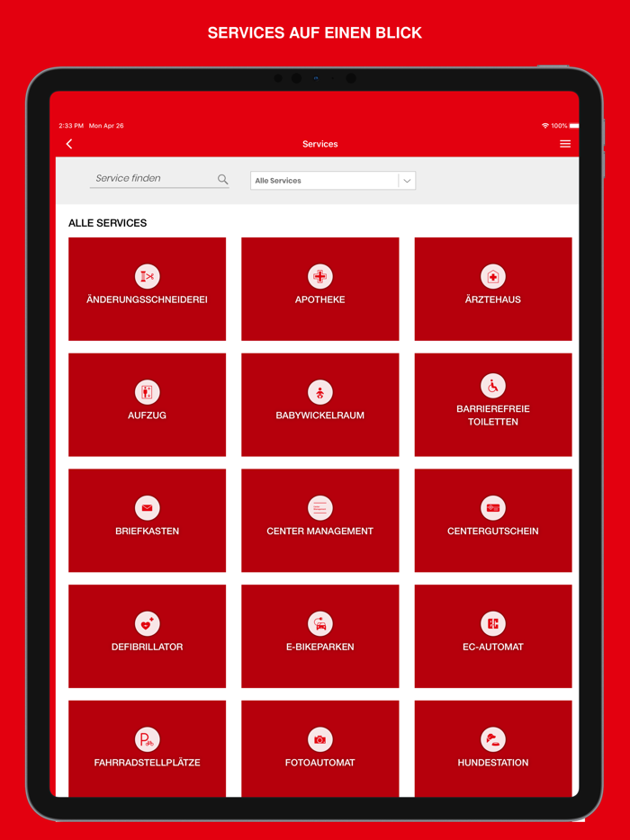Select the CENTER MANAGEMENT label
The image size is (630, 840).
320,531
